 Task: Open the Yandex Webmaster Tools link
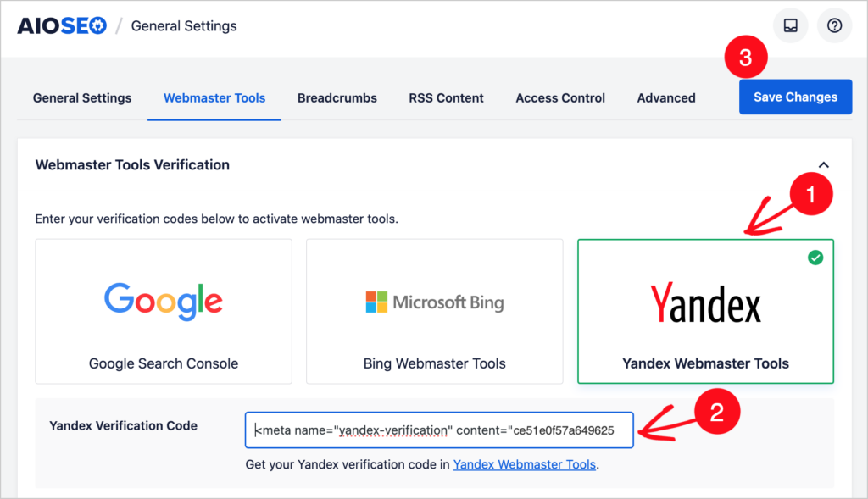point(524,465)
